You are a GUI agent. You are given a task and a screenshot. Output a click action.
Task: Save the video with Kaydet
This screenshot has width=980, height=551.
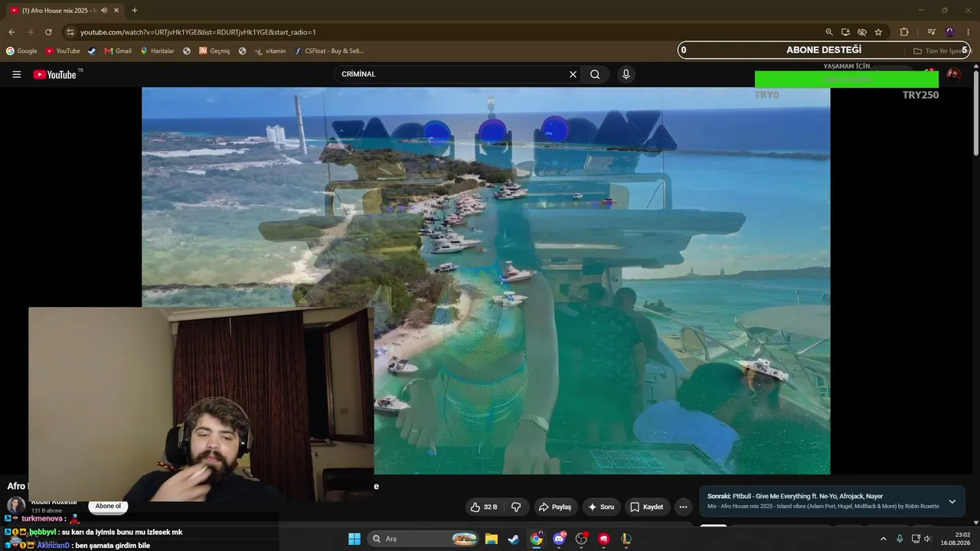647,507
